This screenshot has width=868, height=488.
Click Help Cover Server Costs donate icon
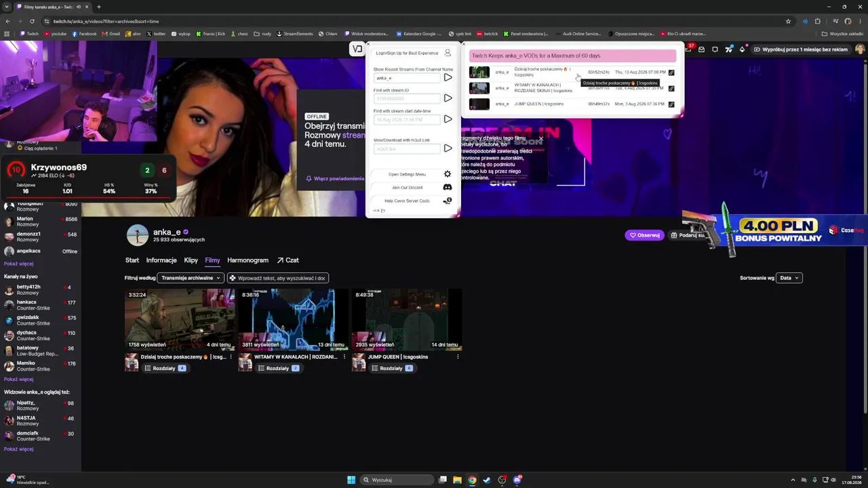(448, 201)
